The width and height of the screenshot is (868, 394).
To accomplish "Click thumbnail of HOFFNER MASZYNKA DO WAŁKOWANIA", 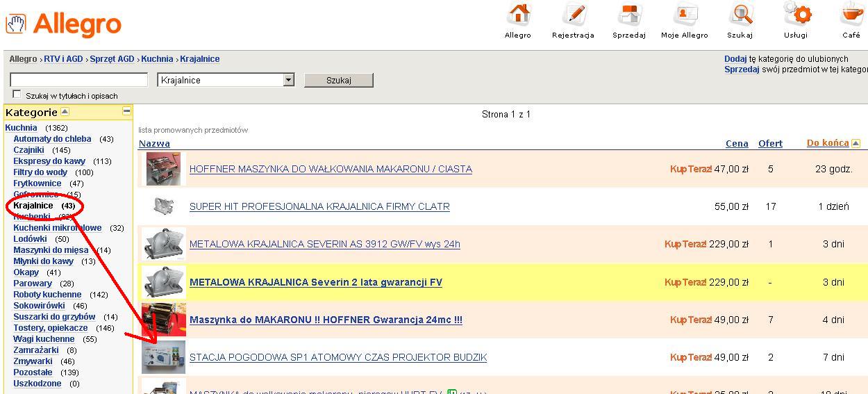I will coord(164,169).
